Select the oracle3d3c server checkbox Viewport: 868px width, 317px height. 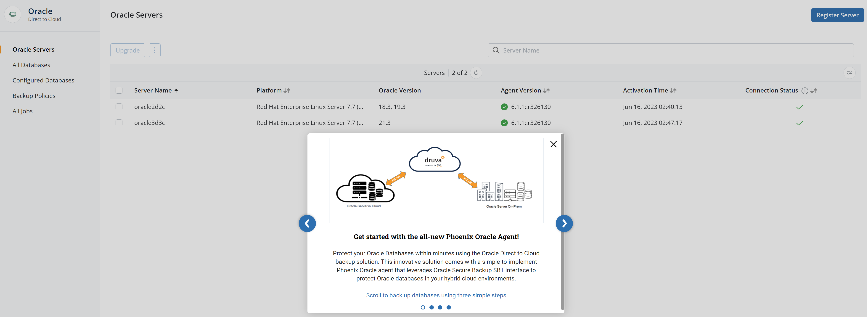[x=119, y=123]
